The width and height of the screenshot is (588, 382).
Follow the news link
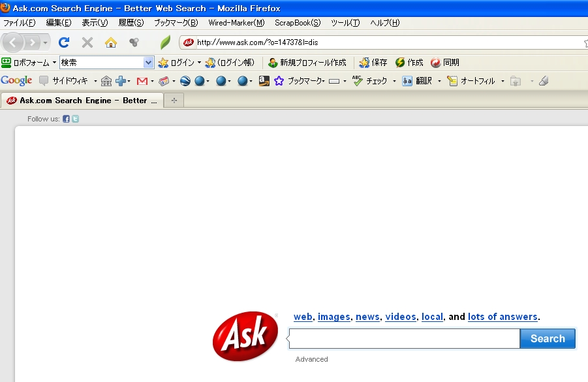click(x=367, y=317)
